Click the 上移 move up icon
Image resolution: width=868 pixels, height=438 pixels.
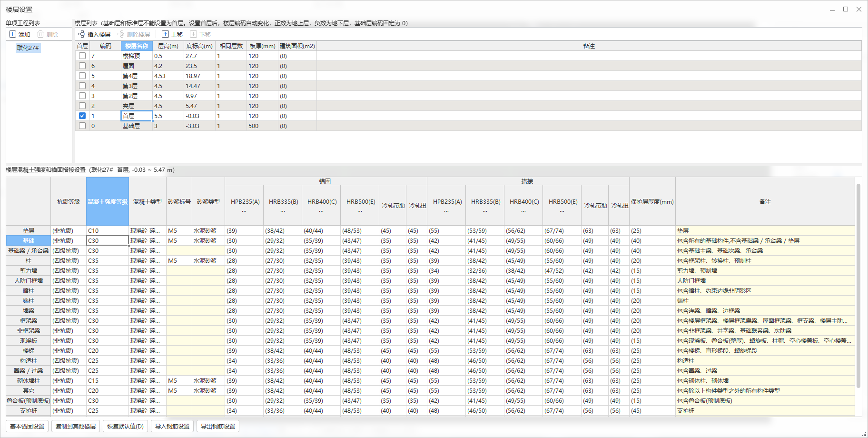166,34
